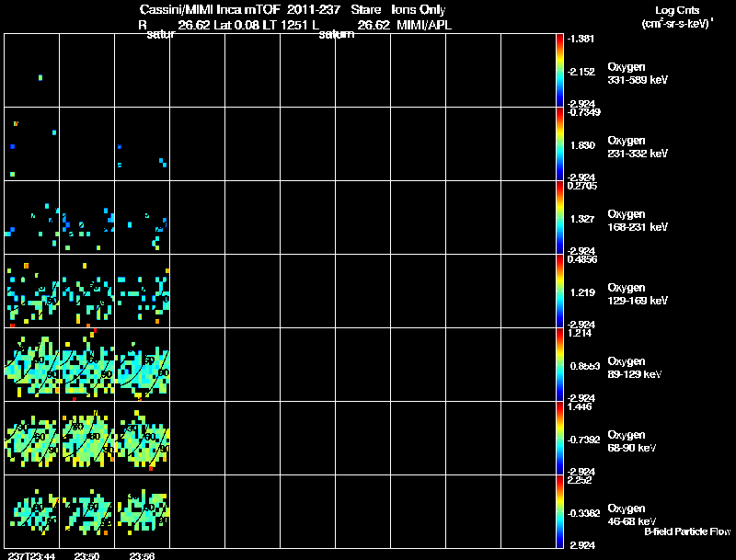Click the "Log Cnts" colorbar heading

(x=677, y=10)
